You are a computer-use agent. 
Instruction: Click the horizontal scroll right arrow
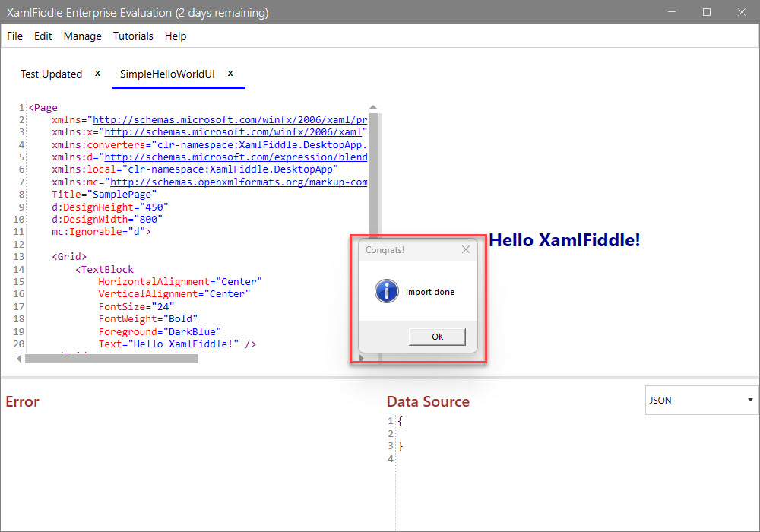click(x=362, y=358)
